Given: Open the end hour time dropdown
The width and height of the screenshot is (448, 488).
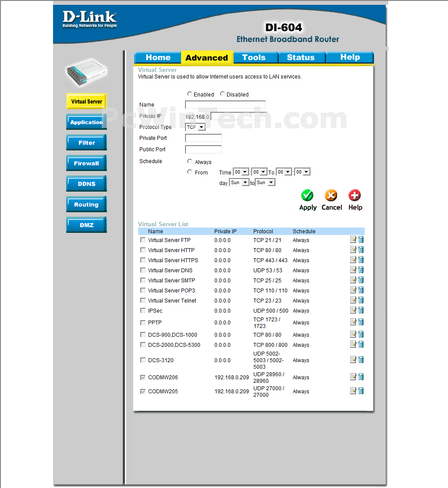Looking at the screenshot, I should 284,172.
